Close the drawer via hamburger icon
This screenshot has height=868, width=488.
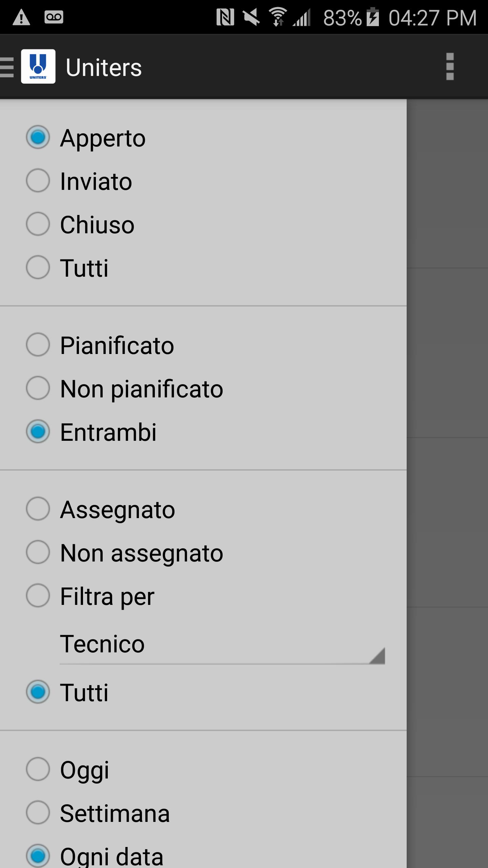point(7,67)
